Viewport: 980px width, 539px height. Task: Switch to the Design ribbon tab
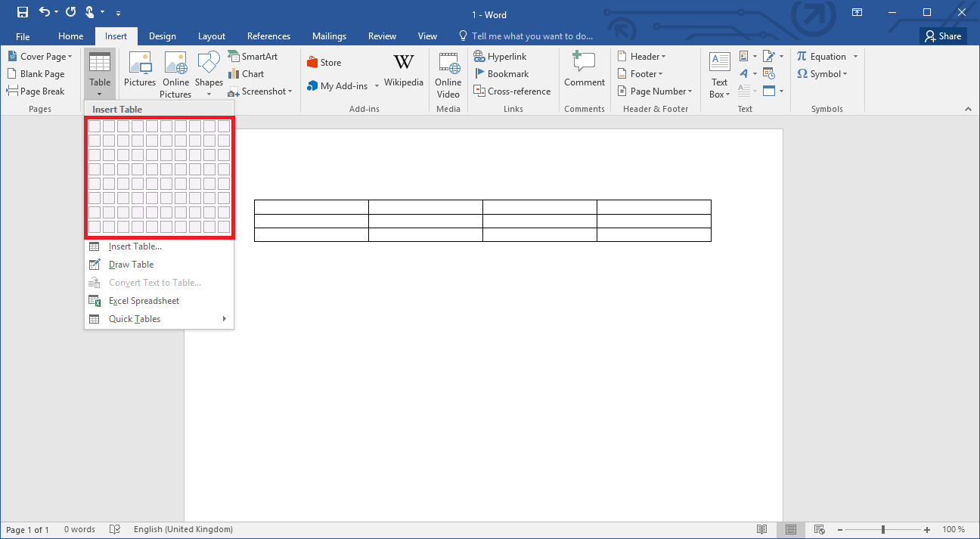coord(162,36)
